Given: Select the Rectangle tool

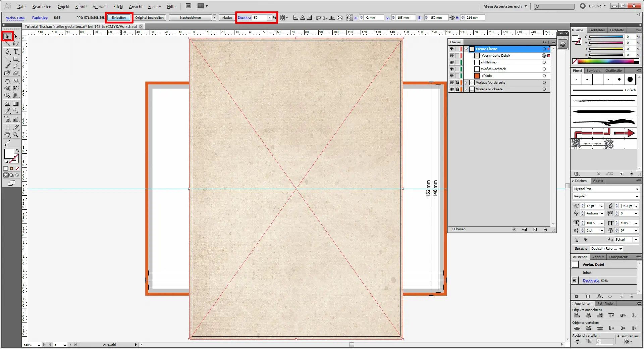Looking at the screenshot, I should (x=16, y=59).
